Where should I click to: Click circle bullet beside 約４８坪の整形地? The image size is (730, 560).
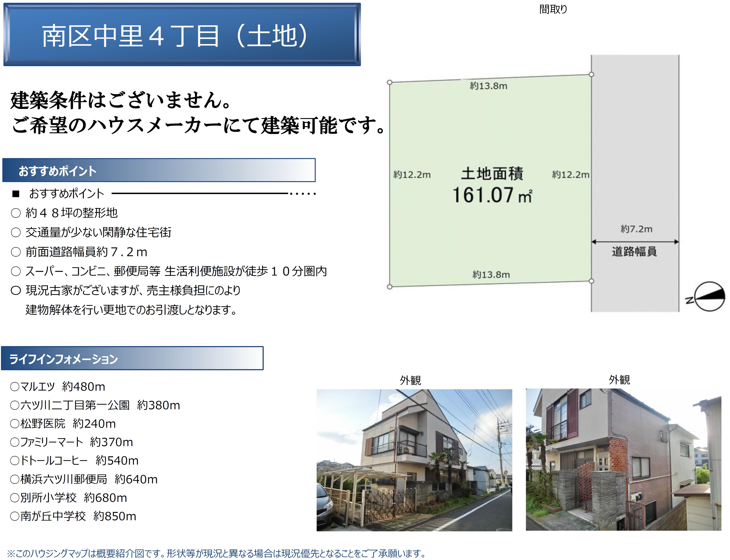(x=16, y=213)
